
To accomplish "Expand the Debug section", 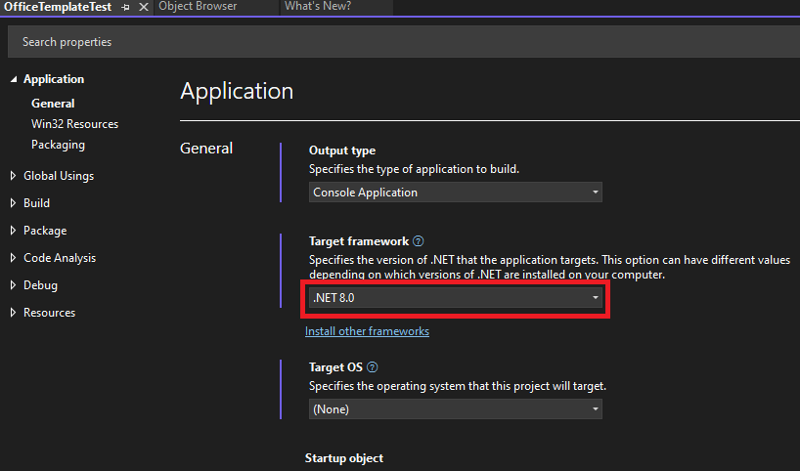I will click(x=13, y=285).
